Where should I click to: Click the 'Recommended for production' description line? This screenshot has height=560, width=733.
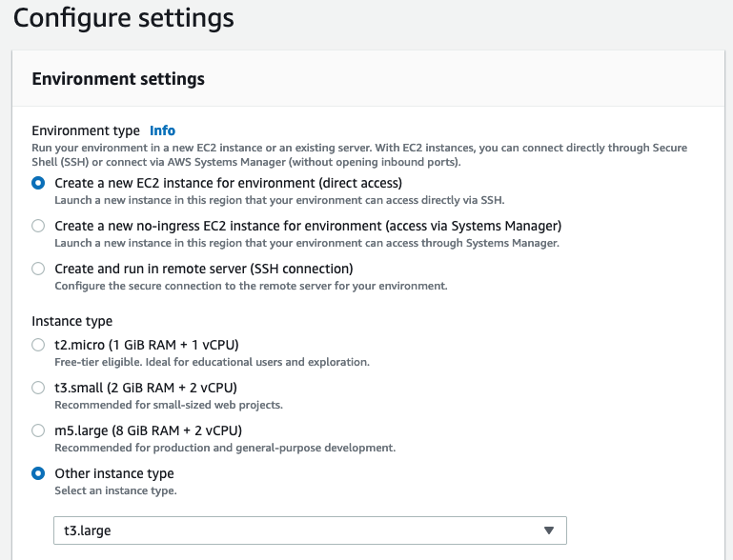[x=225, y=448]
